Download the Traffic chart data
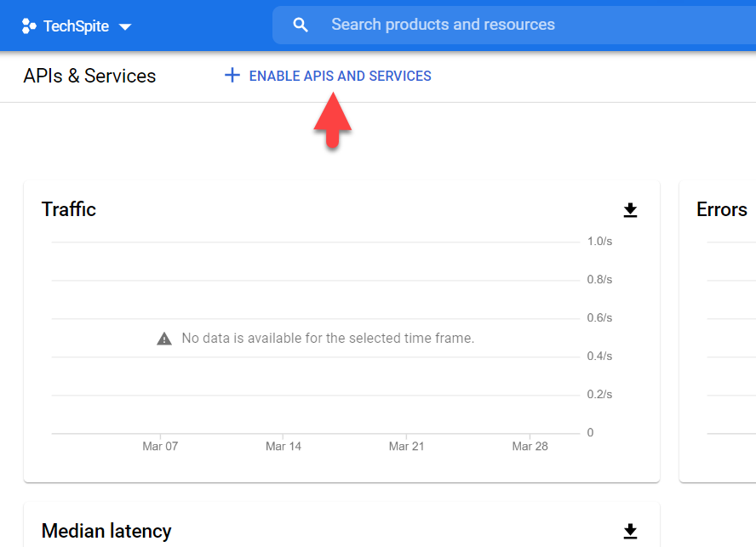 (630, 210)
